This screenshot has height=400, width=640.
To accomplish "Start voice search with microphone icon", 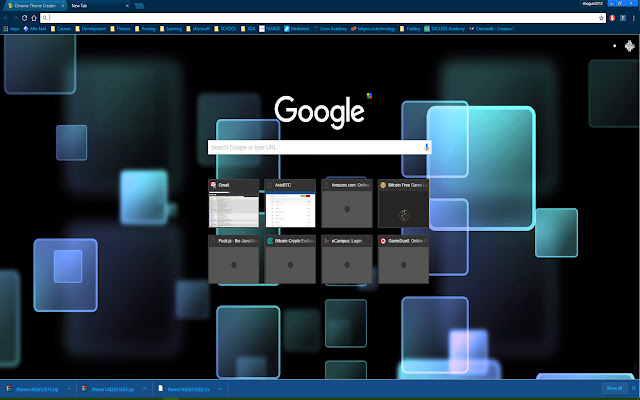I will tap(427, 147).
